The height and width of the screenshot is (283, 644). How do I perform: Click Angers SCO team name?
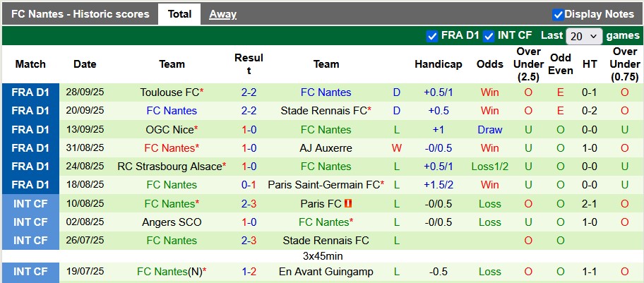pyautogui.click(x=172, y=222)
